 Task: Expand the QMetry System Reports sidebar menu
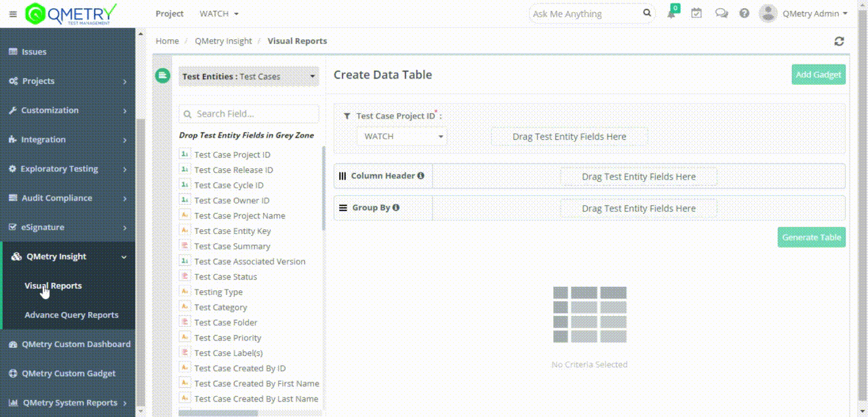68,402
